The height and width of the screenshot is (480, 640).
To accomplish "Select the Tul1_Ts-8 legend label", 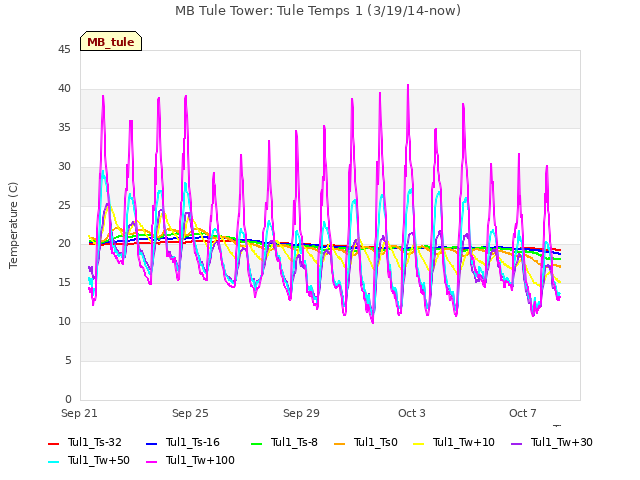I will (x=294, y=442).
